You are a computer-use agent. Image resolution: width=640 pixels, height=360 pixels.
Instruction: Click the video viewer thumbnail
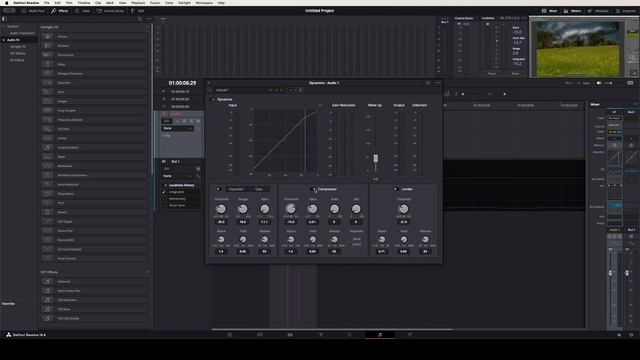point(578,49)
